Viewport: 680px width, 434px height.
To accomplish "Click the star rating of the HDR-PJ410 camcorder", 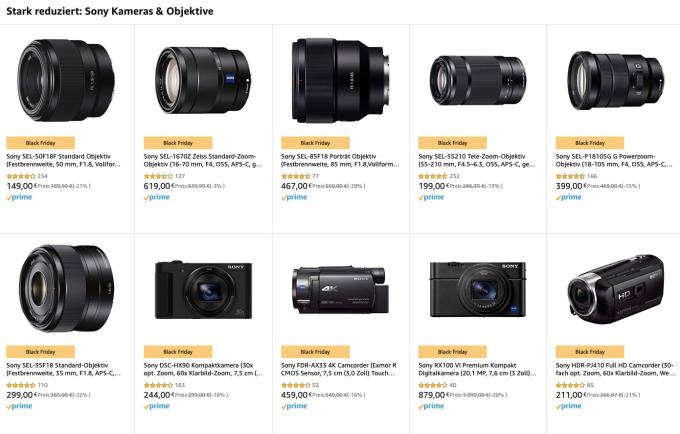I will [570, 385].
